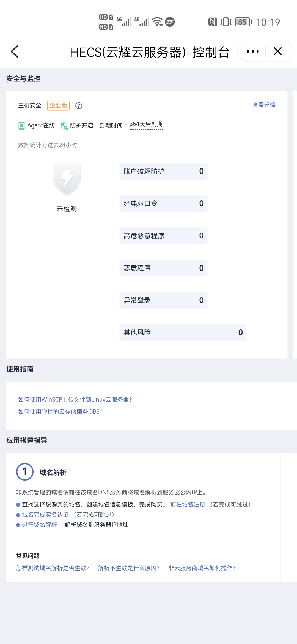Open the three-dot more options menu
Viewport: 297px width, 644px height.
coord(253,51)
